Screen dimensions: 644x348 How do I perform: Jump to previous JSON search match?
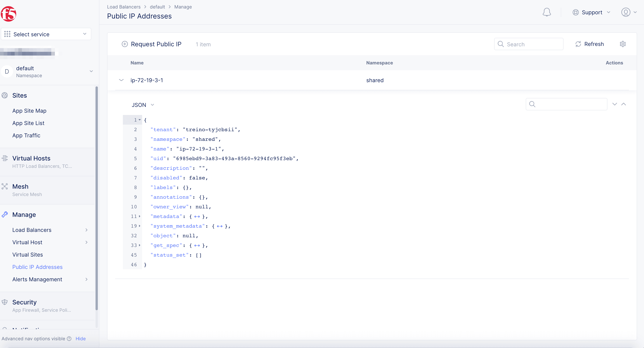pyautogui.click(x=624, y=104)
